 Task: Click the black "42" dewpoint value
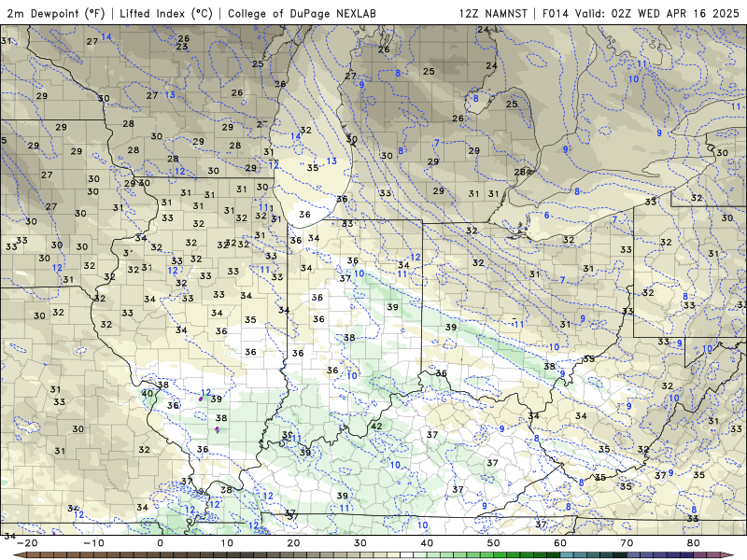(x=376, y=427)
